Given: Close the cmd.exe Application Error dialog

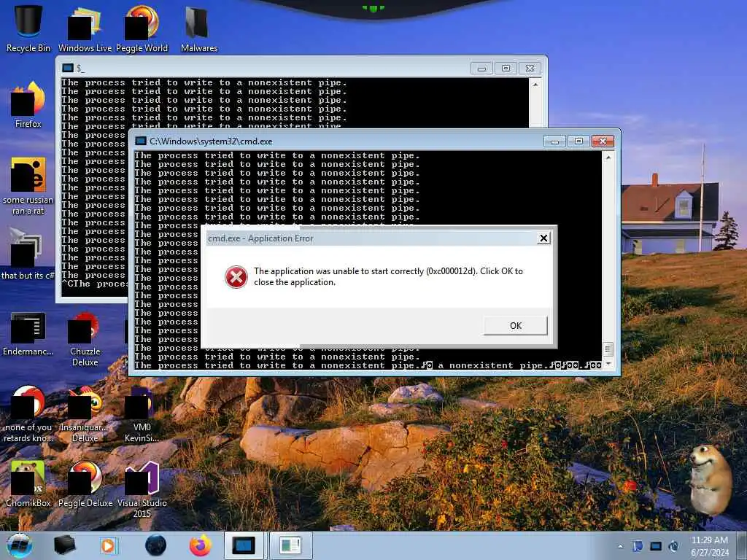Looking at the screenshot, I should pyautogui.click(x=543, y=238).
